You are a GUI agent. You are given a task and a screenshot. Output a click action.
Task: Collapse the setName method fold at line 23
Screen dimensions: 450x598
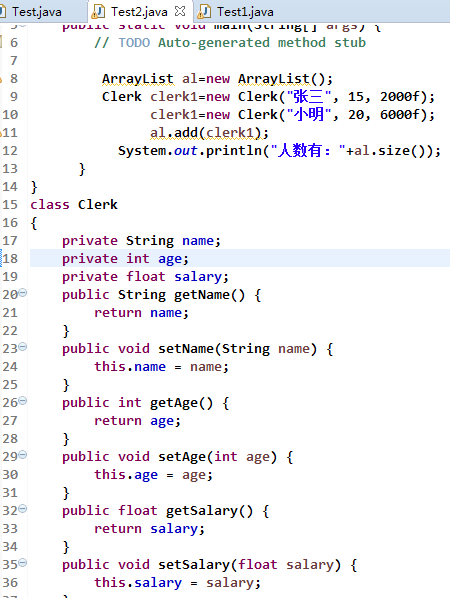click(23, 347)
